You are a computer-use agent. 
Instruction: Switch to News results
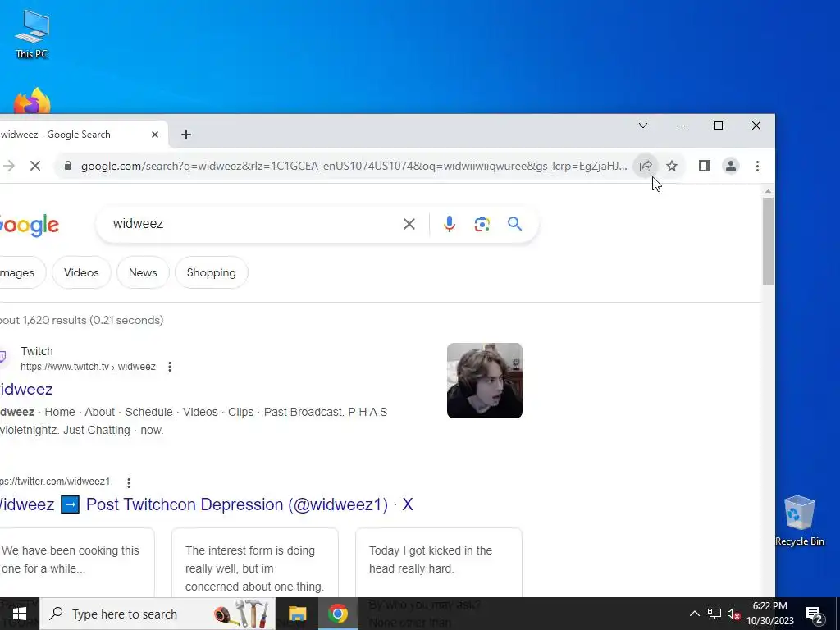[143, 272]
